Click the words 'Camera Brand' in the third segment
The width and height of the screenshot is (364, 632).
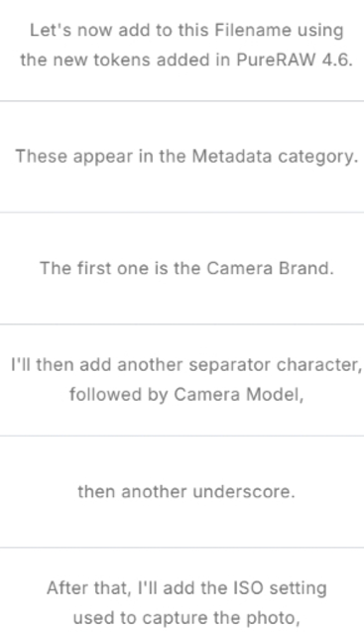[x=270, y=268]
